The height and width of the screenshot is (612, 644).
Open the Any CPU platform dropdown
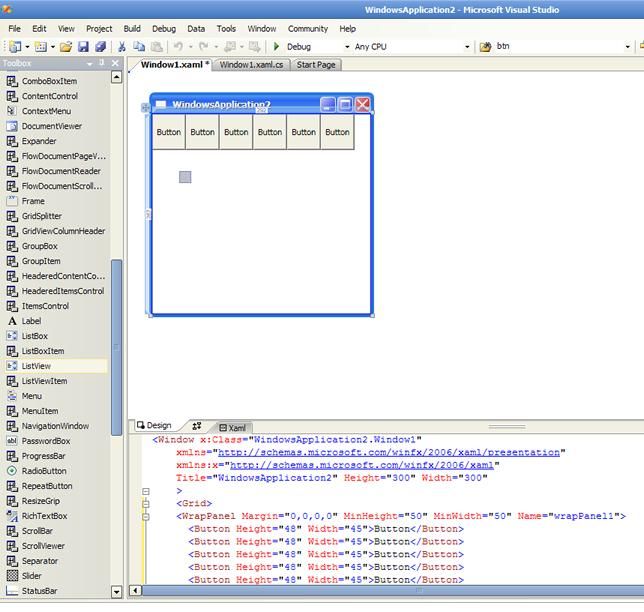coord(467,47)
